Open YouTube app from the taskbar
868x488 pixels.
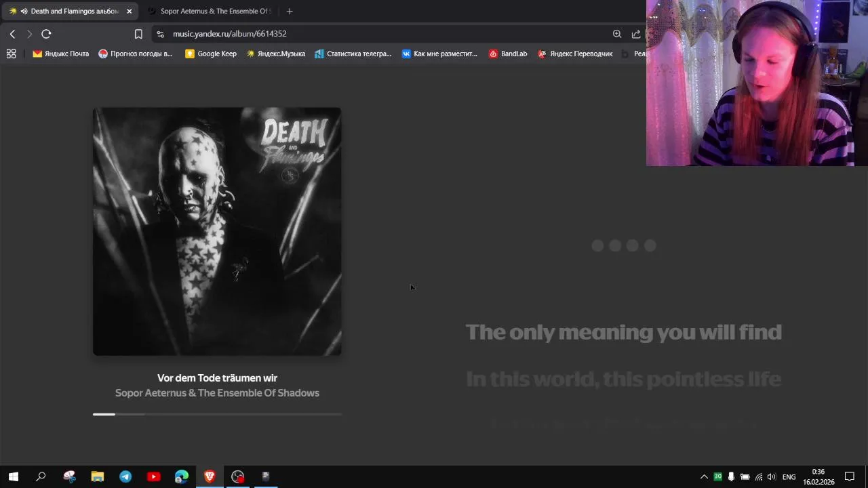pos(153,476)
